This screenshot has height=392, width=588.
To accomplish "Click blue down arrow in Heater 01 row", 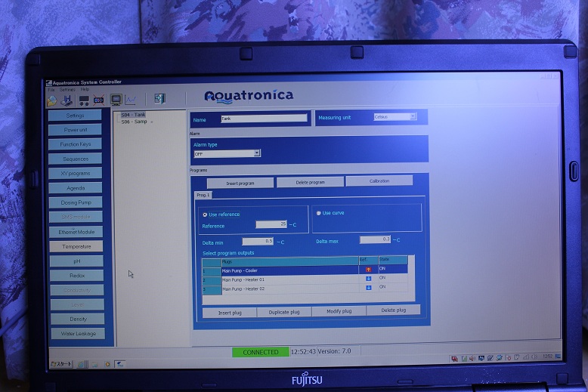I will click(x=369, y=279).
